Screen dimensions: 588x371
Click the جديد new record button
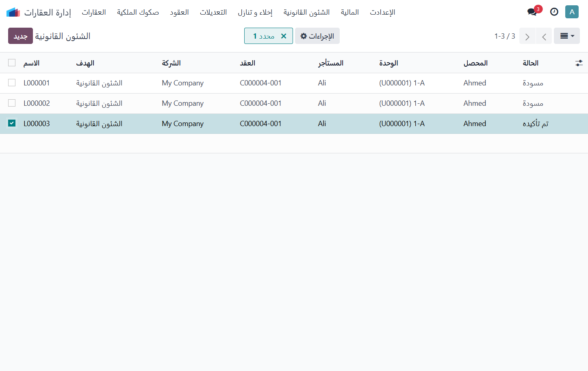tap(20, 36)
